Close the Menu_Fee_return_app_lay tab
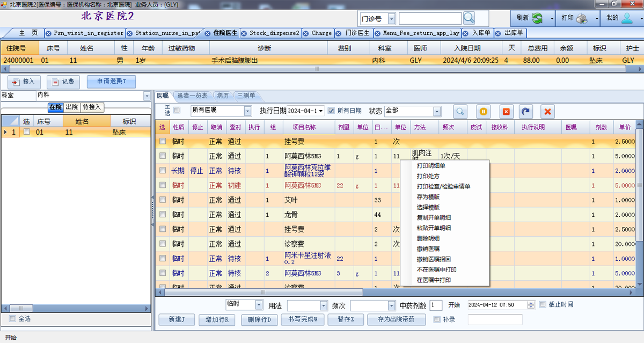Viewport: 644px width, 343px height. coord(378,33)
